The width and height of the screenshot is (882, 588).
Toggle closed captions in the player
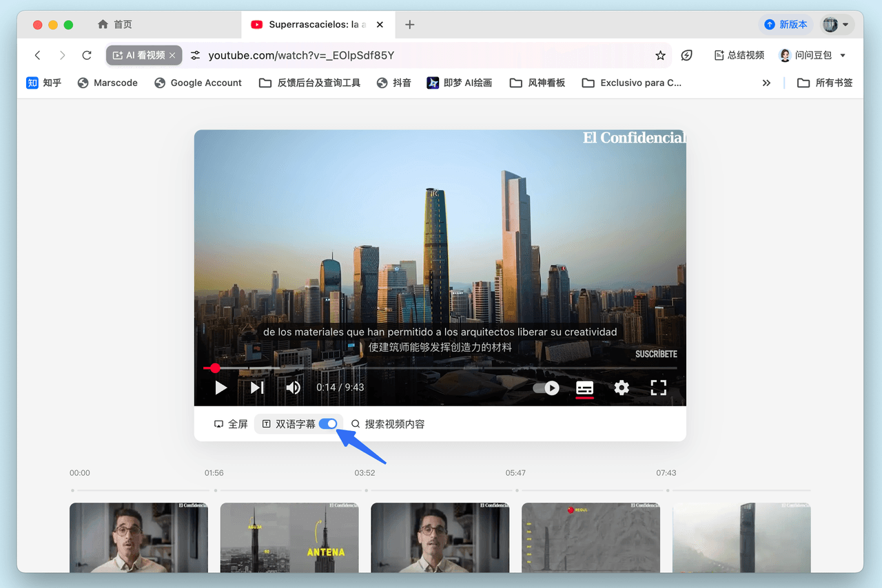coord(584,388)
